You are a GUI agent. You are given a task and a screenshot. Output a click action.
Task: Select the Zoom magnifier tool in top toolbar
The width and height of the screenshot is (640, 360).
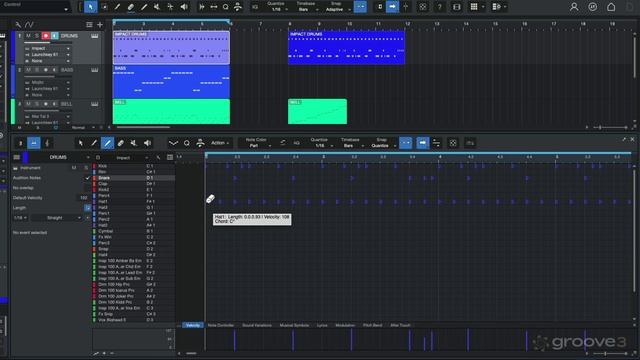point(226,7)
